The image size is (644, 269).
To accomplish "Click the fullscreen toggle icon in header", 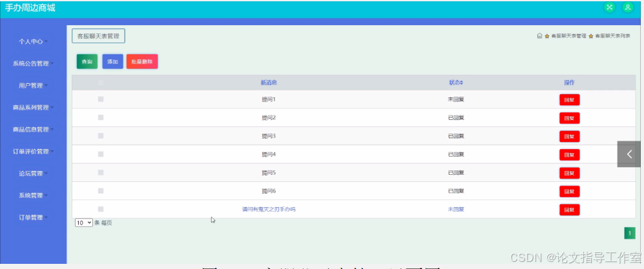I will (x=610, y=7).
